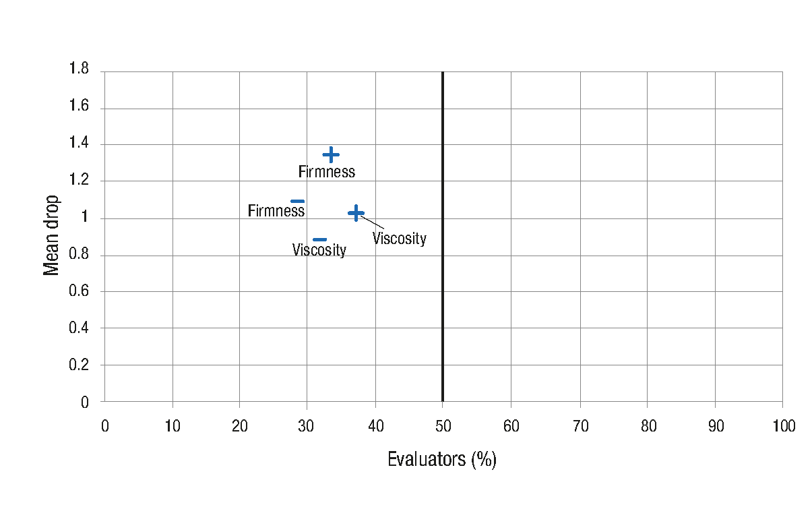The width and height of the screenshot is (812, 507).
Task: Select the blue plus marker with Viscosity leader line
Action: point(356,214)
